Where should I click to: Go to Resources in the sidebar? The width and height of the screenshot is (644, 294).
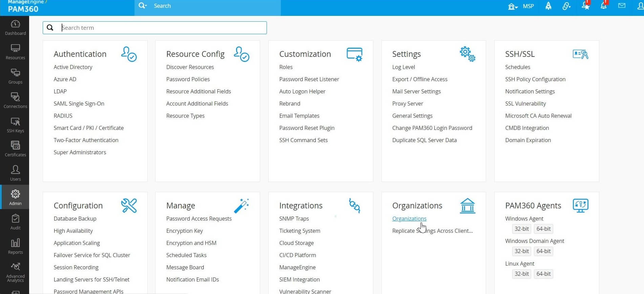pyautogui.click(x=15, y=52)
